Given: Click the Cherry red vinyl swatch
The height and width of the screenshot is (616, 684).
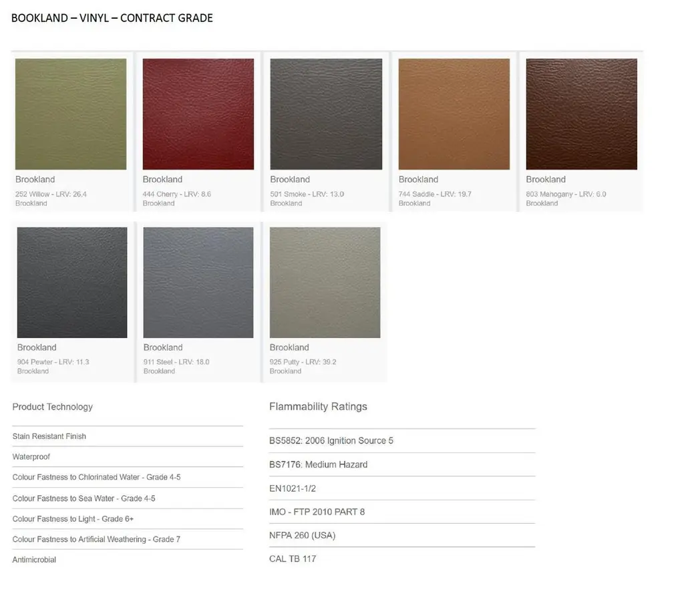Looking at the screenshot, I should click(x=198, y=114).
